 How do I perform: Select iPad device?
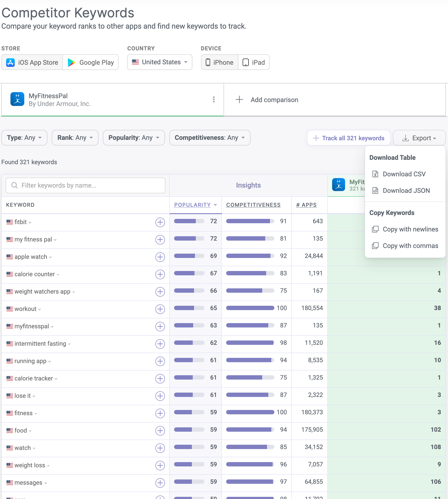tap(254, 62)
